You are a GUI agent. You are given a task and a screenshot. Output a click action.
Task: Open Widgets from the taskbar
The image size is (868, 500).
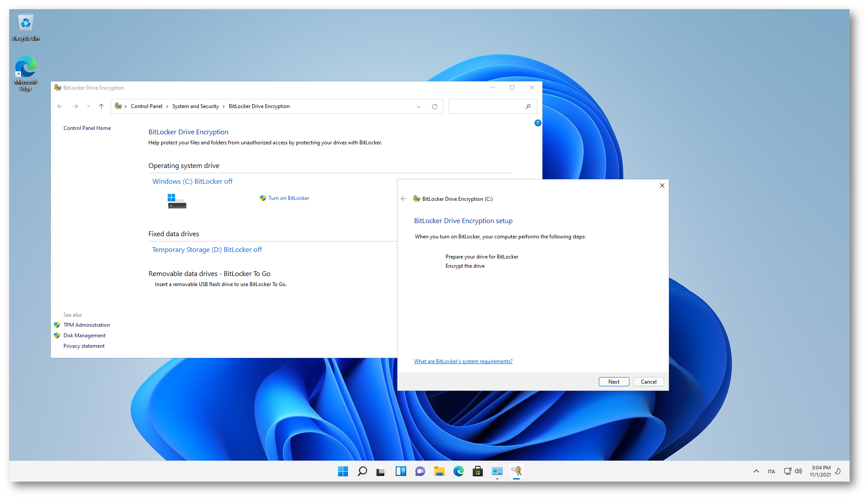[x=401, y=471]
